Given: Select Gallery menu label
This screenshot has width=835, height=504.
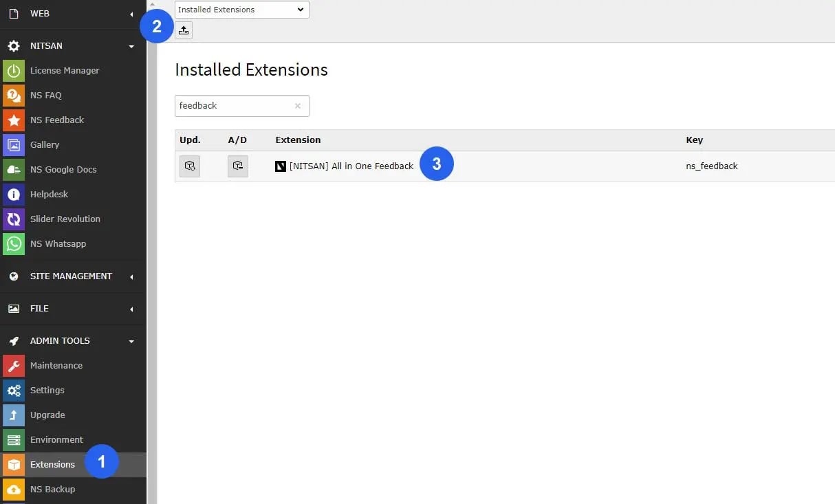Looking at the screenshot, I should point(45,144).
